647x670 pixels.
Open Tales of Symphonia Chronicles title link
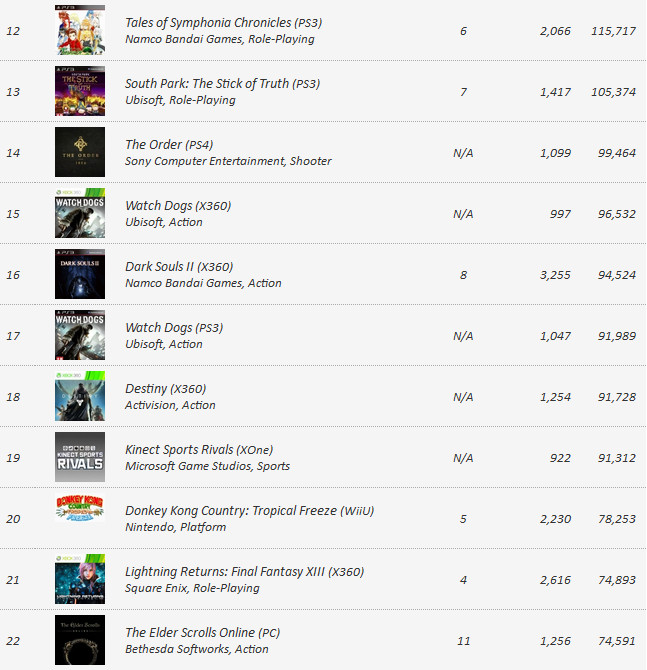(x=224, y=23)
